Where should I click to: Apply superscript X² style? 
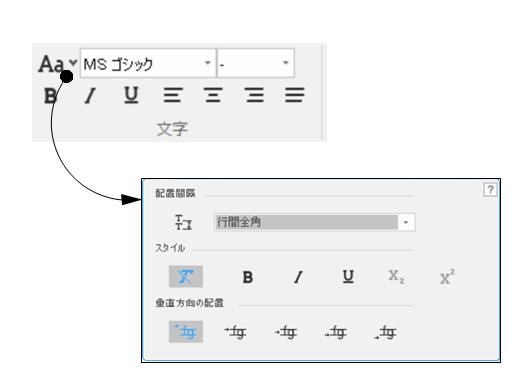point(447,277)
